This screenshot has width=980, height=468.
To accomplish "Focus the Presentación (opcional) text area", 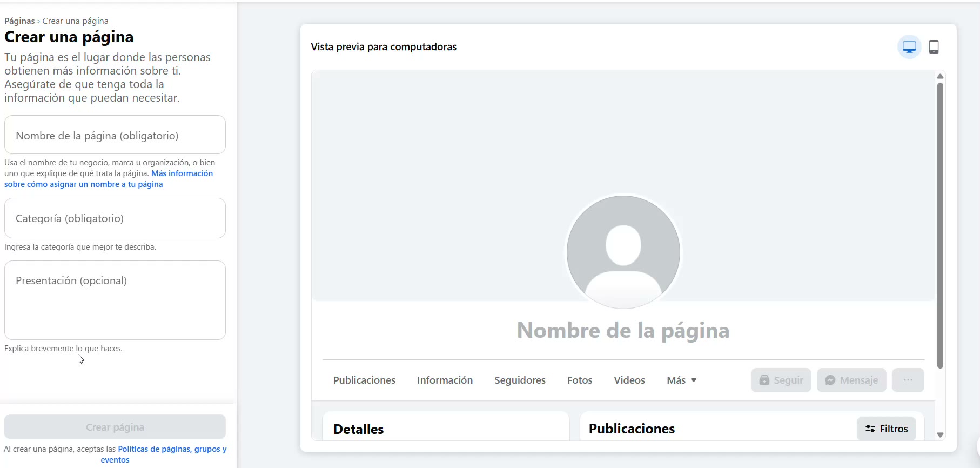I will [115, 300].
